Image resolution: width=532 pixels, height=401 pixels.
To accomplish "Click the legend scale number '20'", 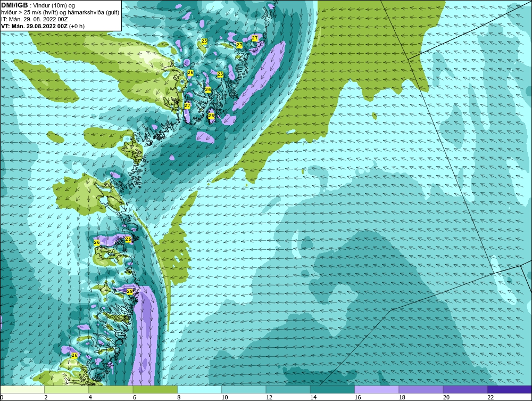I will click(446, 398).
